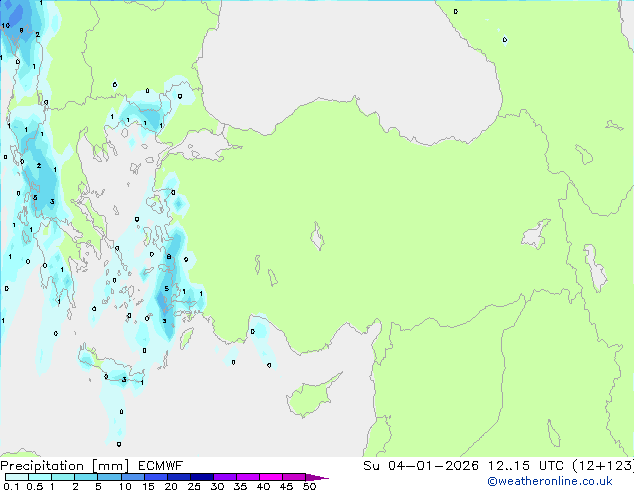Click the weatheronline.co.uk copyright link
Image resolution: width=634 pixels, height=490 pixels.
pos(549,481)
